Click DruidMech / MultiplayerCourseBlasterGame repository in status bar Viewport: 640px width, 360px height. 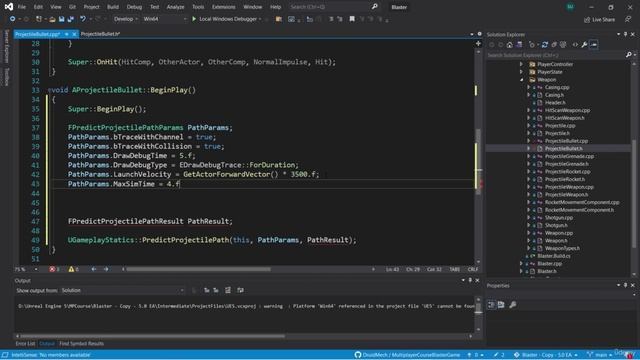coord(407,355)
